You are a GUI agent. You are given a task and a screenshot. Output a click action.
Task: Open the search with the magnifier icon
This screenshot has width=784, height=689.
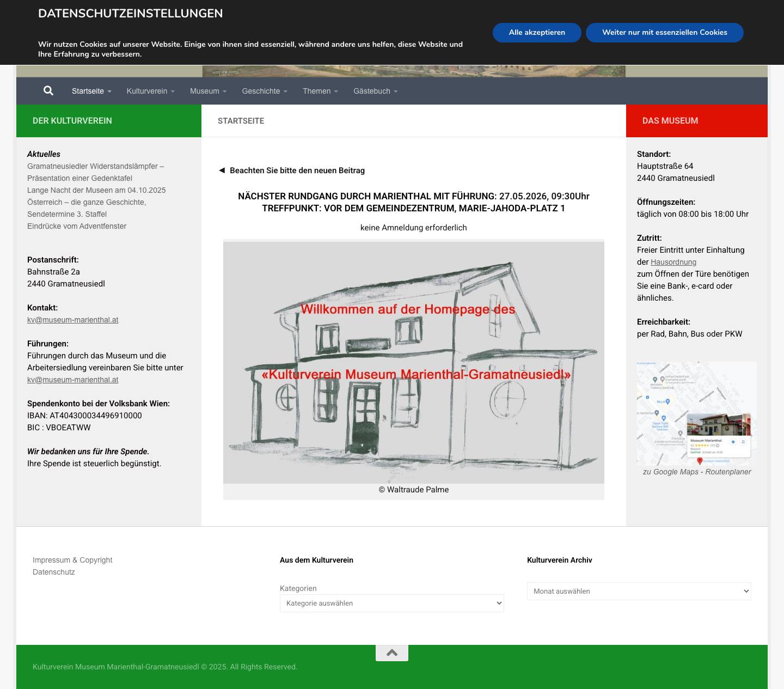pos(48,90)
